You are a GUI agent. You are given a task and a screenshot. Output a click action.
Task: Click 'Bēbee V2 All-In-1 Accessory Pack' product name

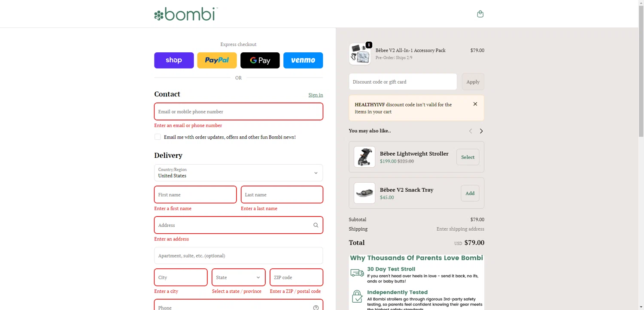tap(410, 50)
